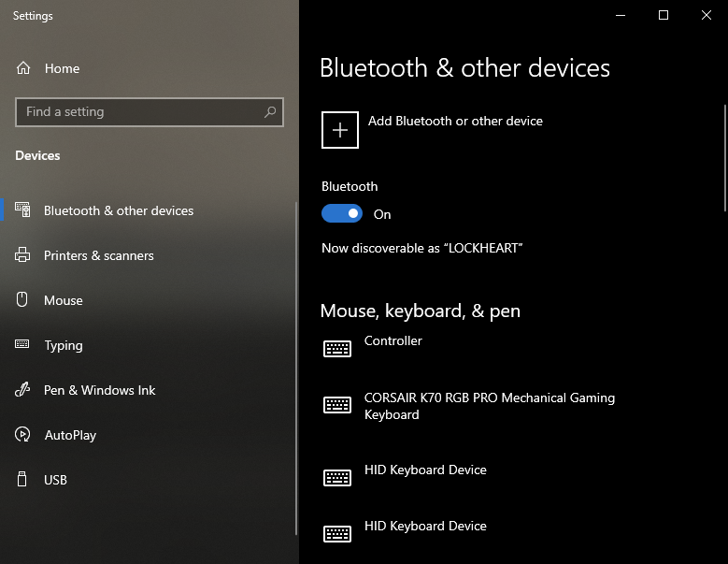Turn off the Bluetooth toggle
This screenshot has height=564, width=728.
342,213
